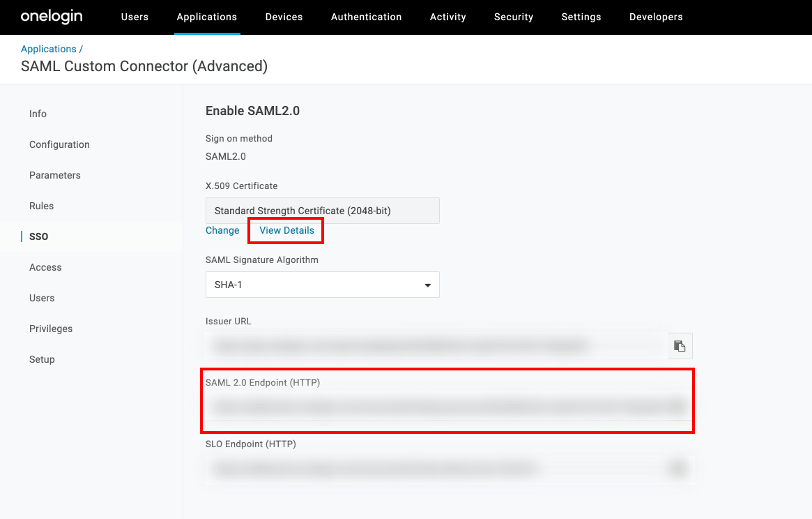Select the Parameters sidebar tab
This screenshot has height=519, width=812.
55,175
